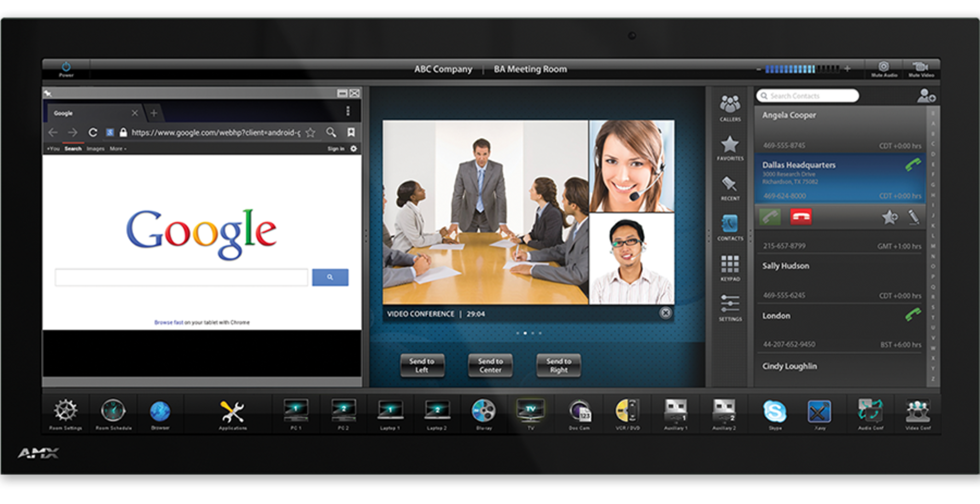Switch to the Favorites tab
Viewport: 980px width, 504px height.
click(x=730, y=147)
